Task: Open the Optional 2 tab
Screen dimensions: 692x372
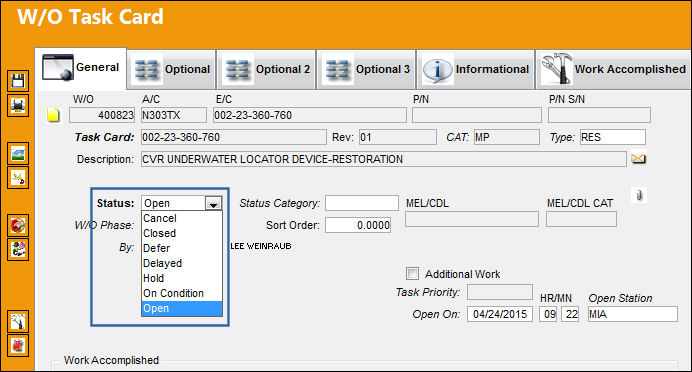Action: (266, 69)
